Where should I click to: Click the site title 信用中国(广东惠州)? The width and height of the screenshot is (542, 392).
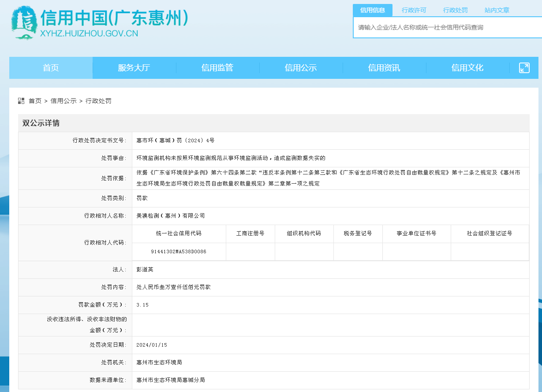[115, 18]
